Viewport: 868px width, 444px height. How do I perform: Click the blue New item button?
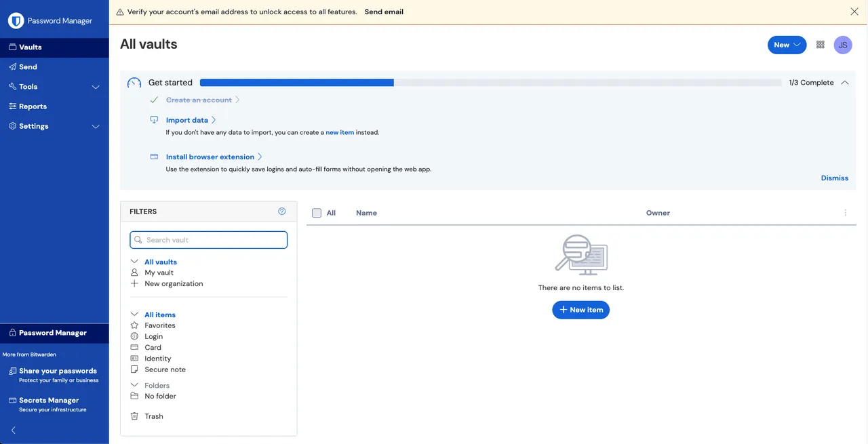pyautogui.click(x=581, y=310)
